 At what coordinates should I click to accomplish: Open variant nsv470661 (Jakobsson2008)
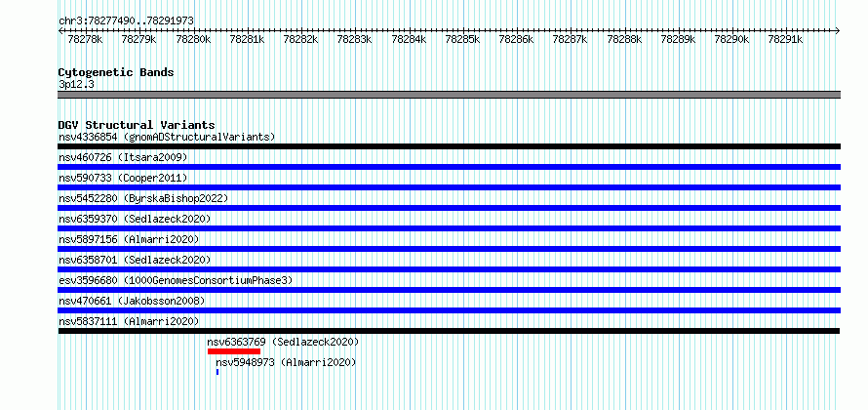(132, 301)
